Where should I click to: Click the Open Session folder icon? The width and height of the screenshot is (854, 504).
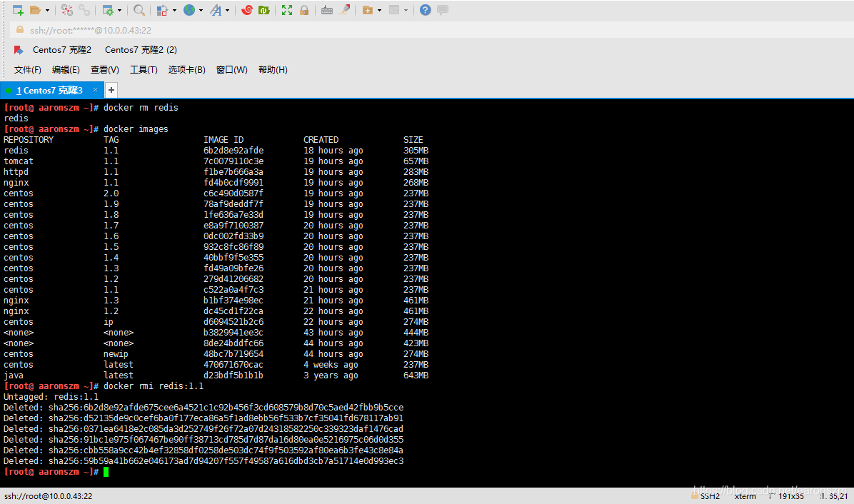(36, 10)
